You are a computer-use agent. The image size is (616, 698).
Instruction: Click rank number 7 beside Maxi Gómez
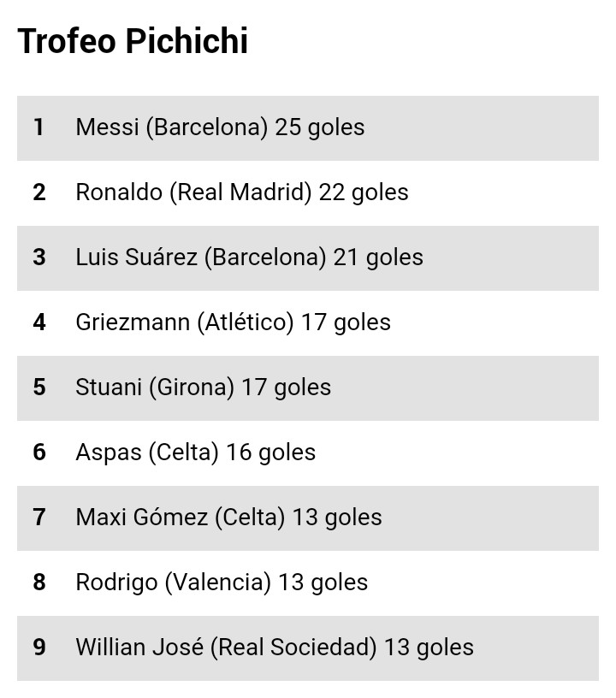coord(39,518)
